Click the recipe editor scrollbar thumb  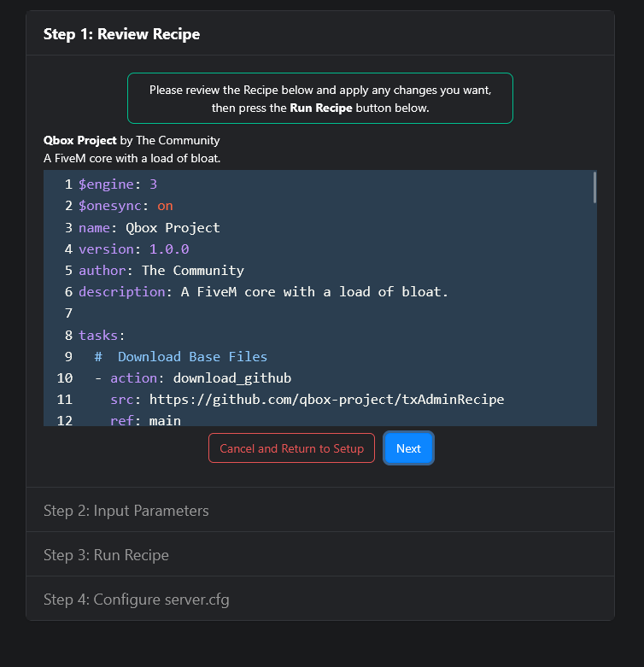(x=594, y=188)
